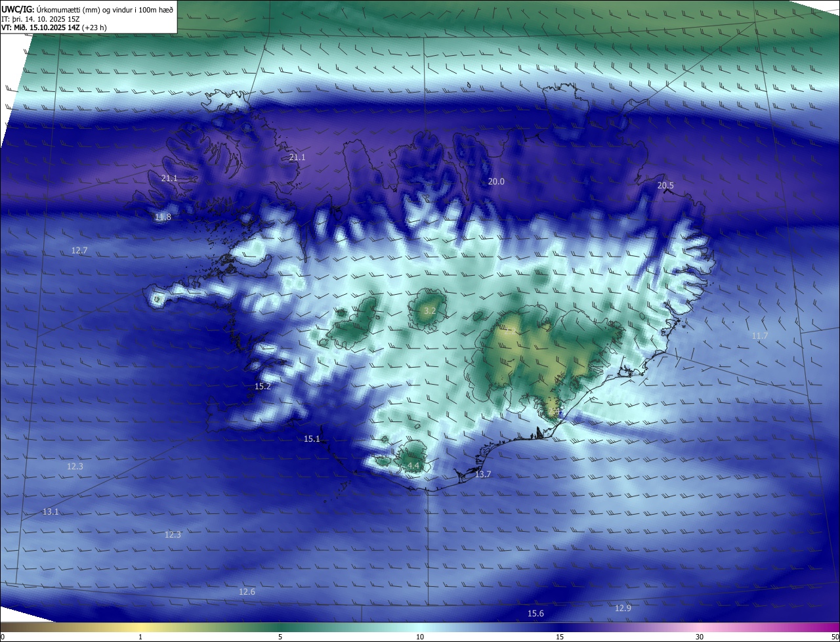Click the 20.0 value label on the map
This screenshot has width=840, height=642.
click(496, 182)
